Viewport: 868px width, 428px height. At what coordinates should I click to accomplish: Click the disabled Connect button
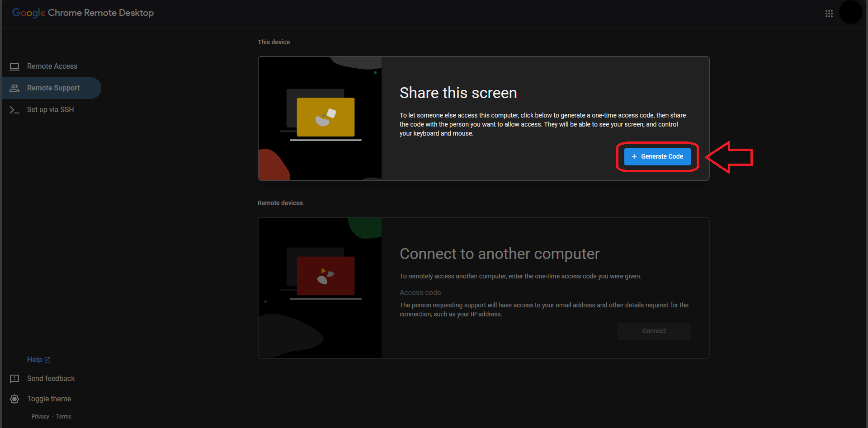654,331
